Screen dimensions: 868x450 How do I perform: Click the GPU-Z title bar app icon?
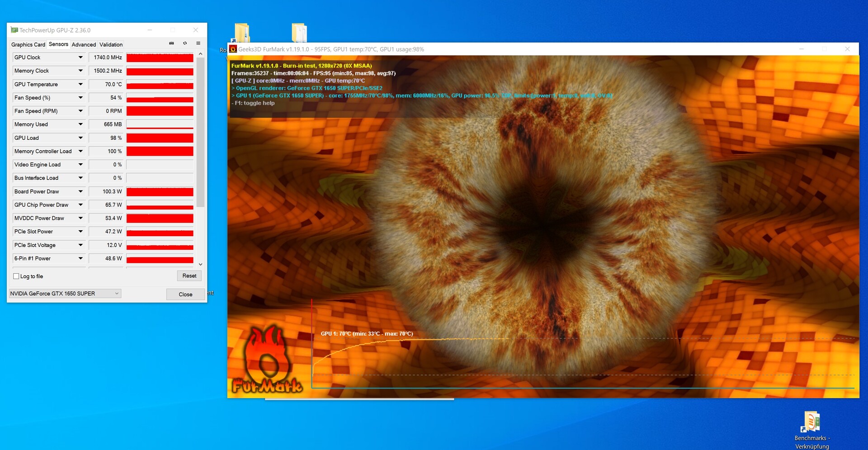14,30
